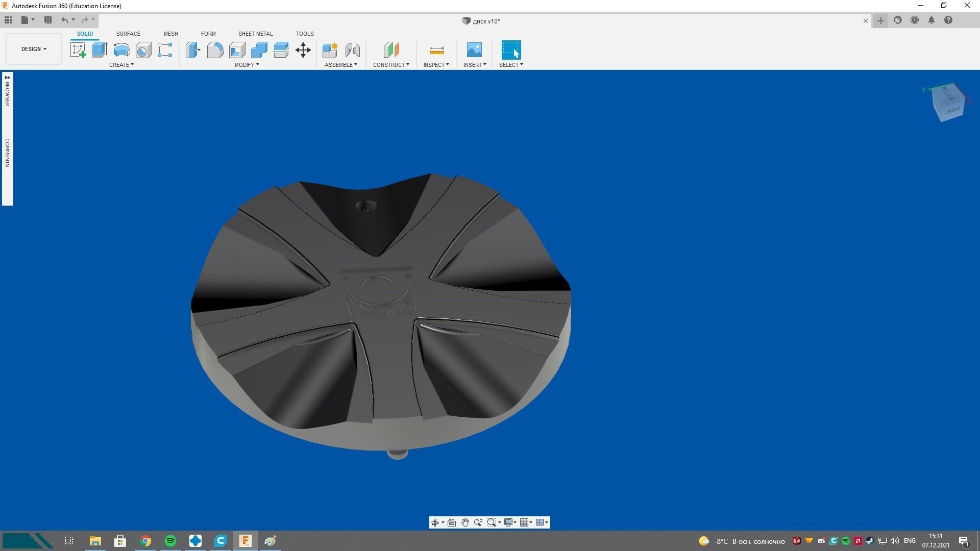Select the New Component tool
980x551 pixels.
click(x=330, y=50)
